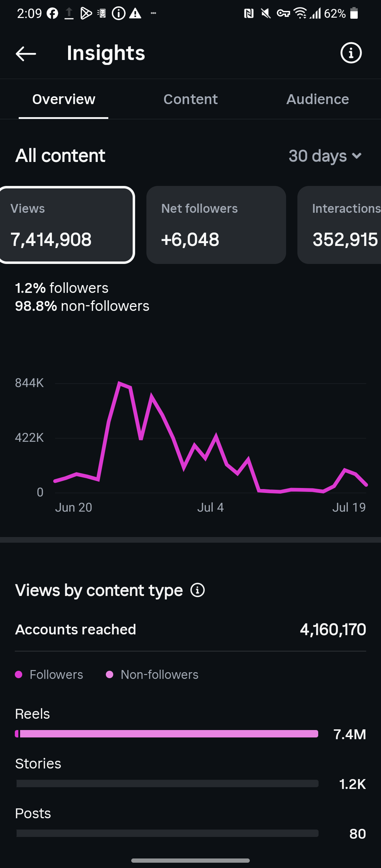Image resolution: width=381 pixels, height=868 pixels.
Task: Select the Views metric card
Action: tap(67, 225)
